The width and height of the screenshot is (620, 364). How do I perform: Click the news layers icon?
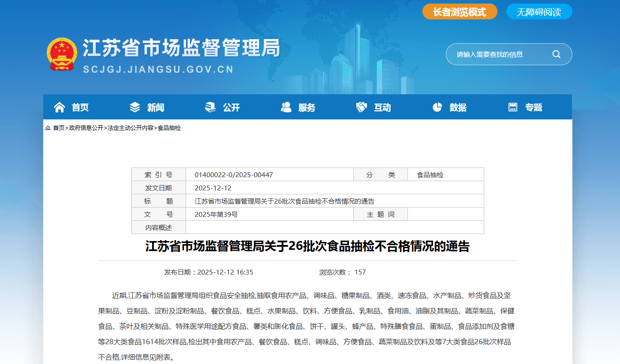(135, 107)
